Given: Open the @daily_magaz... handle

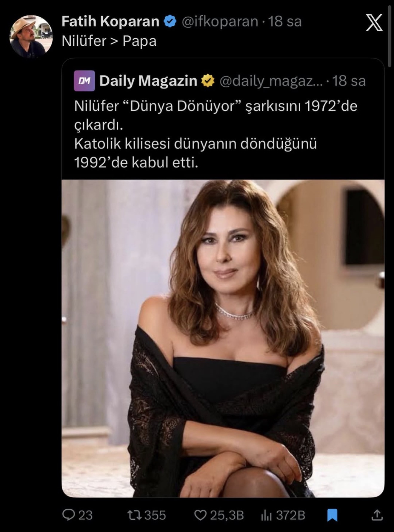Looking at the screenshot, I should pyautogui.click(x=271, y=81).
